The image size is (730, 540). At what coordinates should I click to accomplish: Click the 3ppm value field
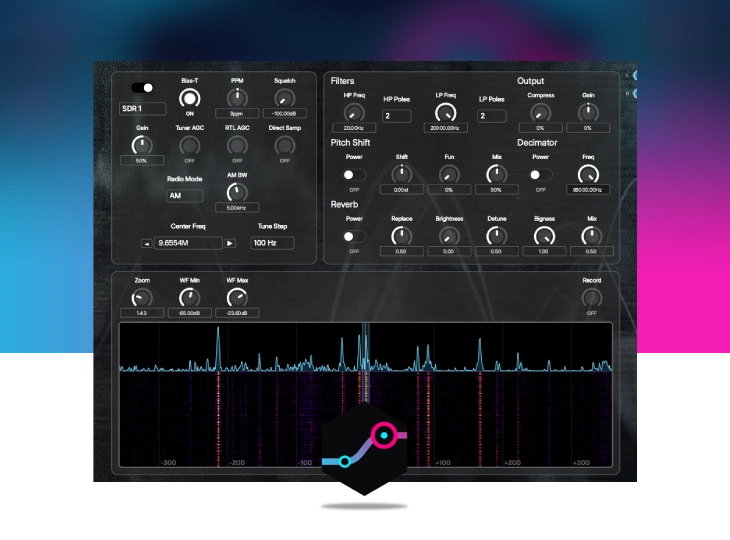coord(237,113)
